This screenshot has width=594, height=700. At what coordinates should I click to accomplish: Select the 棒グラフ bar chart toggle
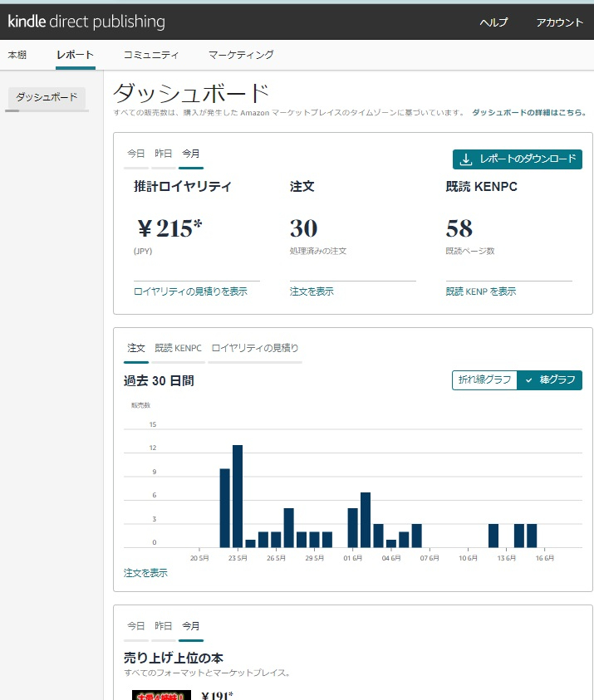coord(548,379)
